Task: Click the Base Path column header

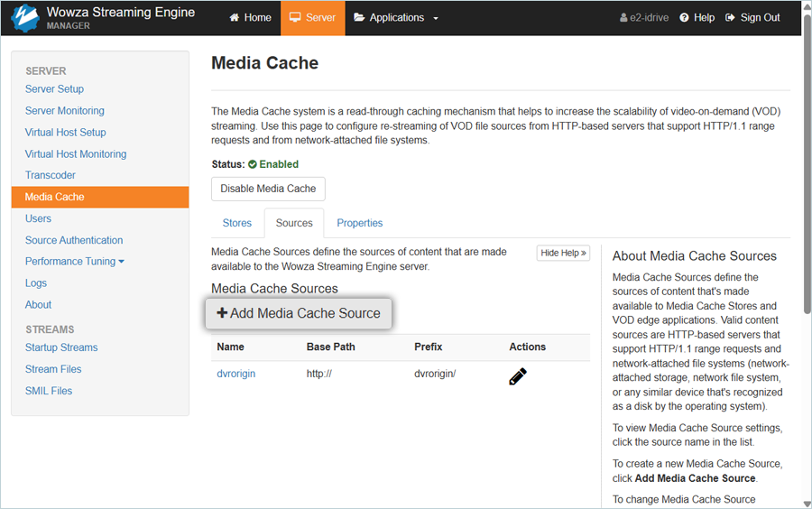Action: (x=331, y=347)
